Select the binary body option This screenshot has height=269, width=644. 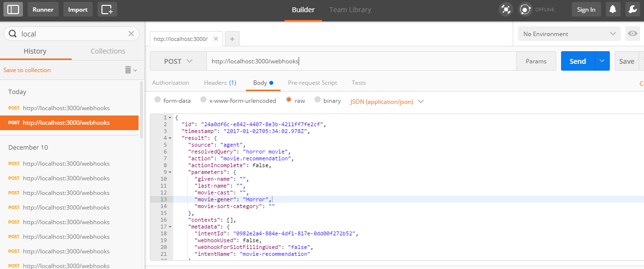318,100
